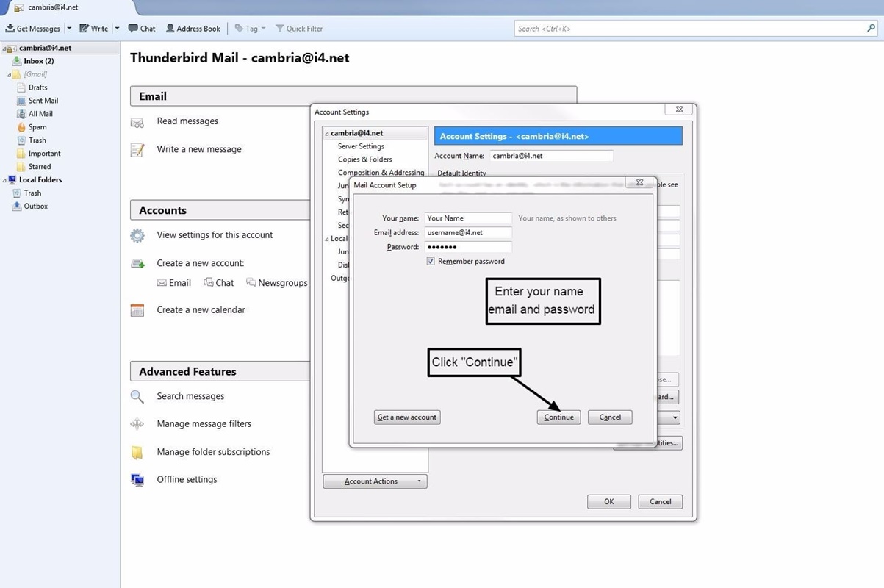The width and height of the screenshot is (884, 588).
Task: Click the Offline settings icon
Action: pyautogui.click(x=137, y=481)
